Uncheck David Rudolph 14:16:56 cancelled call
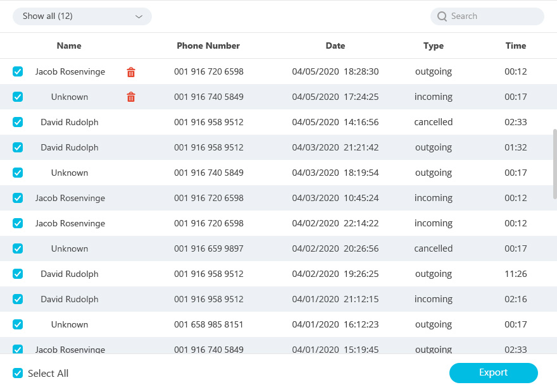The image size is (557, 392). click(x=18, y=122)
